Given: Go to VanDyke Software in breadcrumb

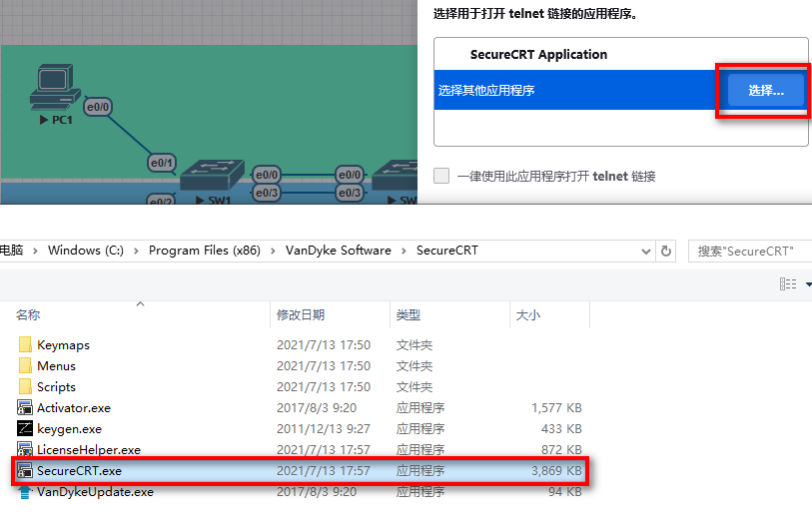Looking at the screenshot, I should point(339,251).
